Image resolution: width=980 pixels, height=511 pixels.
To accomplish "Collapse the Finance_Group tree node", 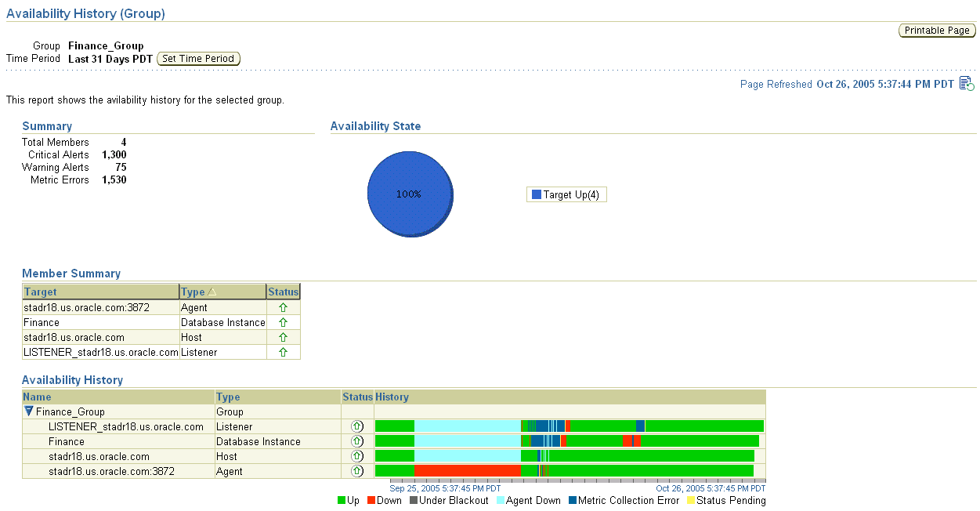I will (x=29, y=411).
